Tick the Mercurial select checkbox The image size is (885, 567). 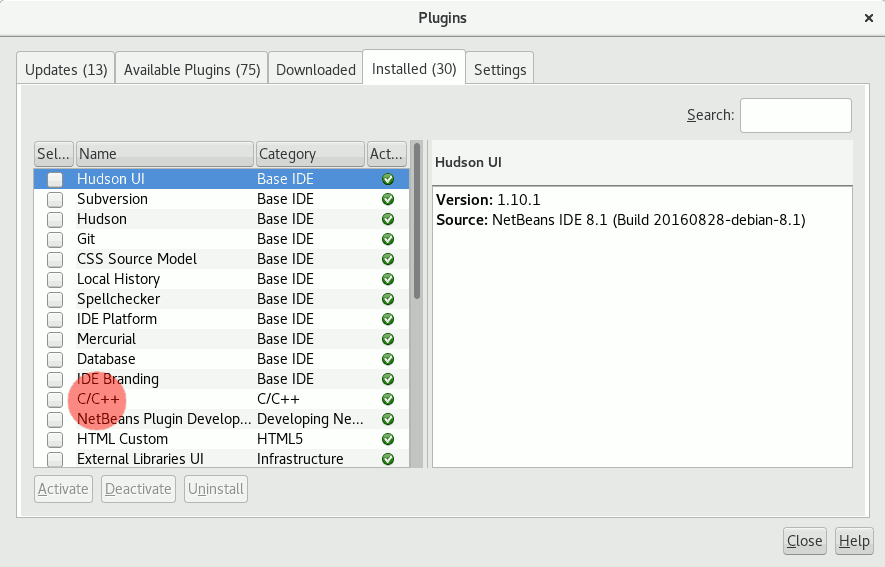coord(55,340)
